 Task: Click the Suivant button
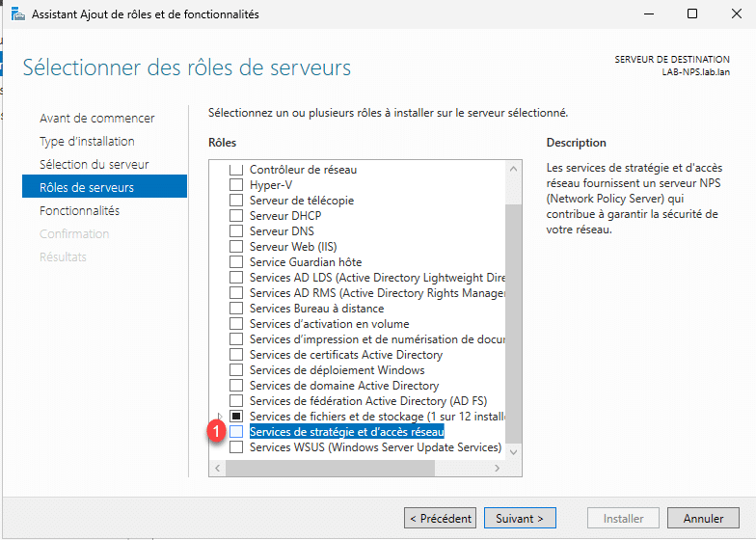[520, 518]
